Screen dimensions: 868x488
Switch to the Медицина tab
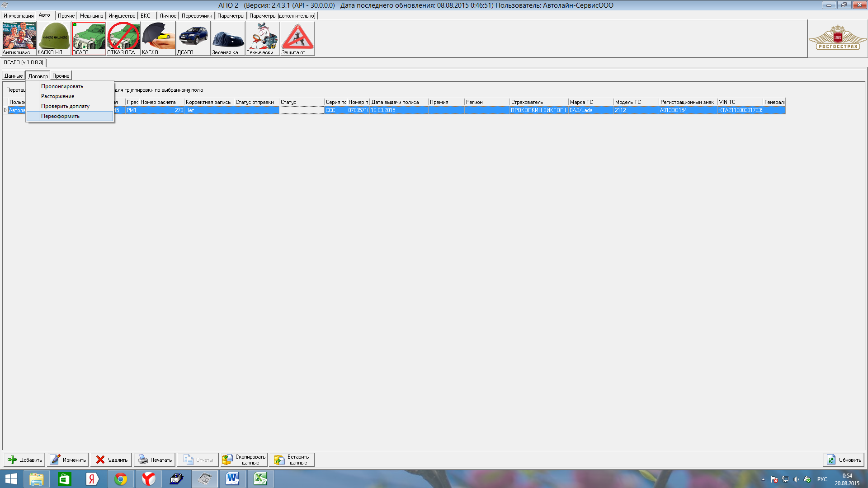point(91,16)
